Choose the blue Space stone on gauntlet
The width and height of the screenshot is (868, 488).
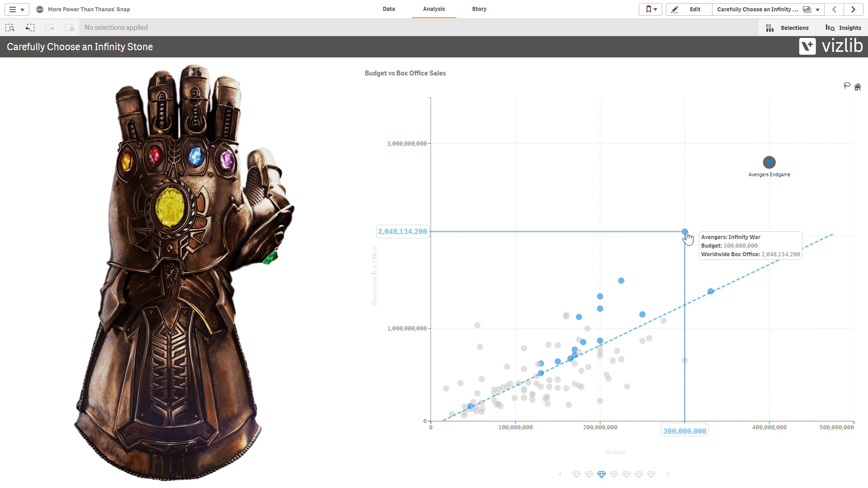(195, 156)
